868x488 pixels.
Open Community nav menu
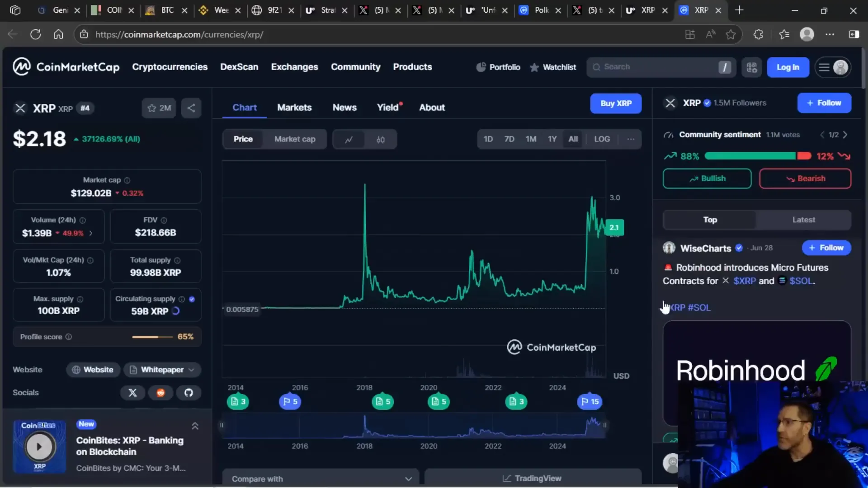355,67
